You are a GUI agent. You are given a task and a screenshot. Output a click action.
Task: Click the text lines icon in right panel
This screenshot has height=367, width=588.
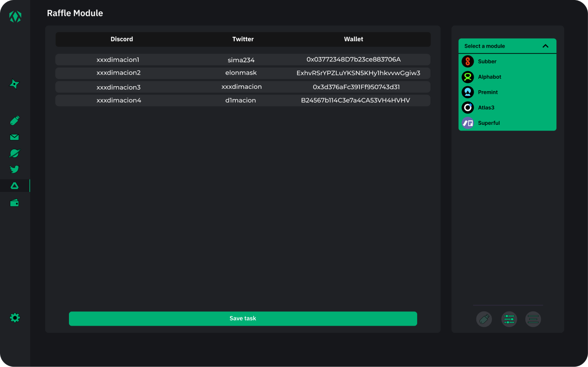(x=533, y=319)
